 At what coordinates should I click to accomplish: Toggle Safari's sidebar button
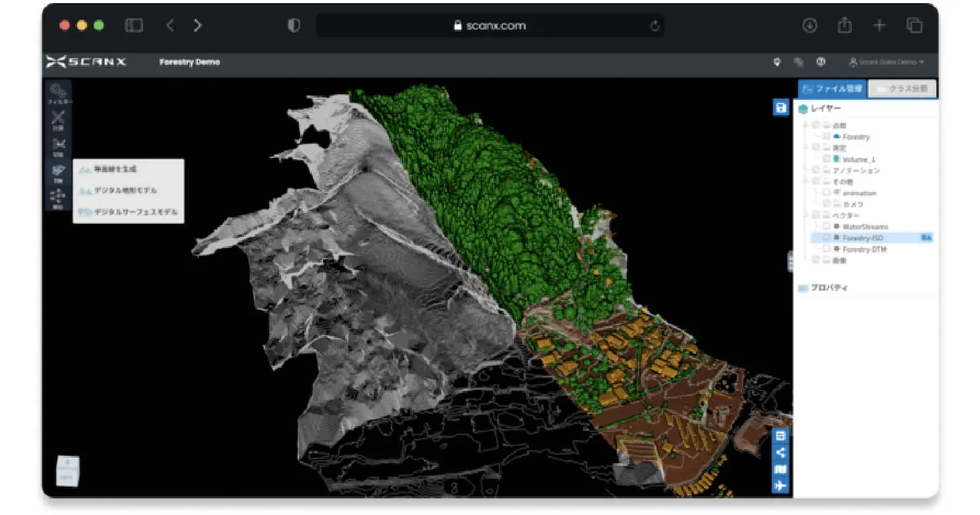(134, 25)
